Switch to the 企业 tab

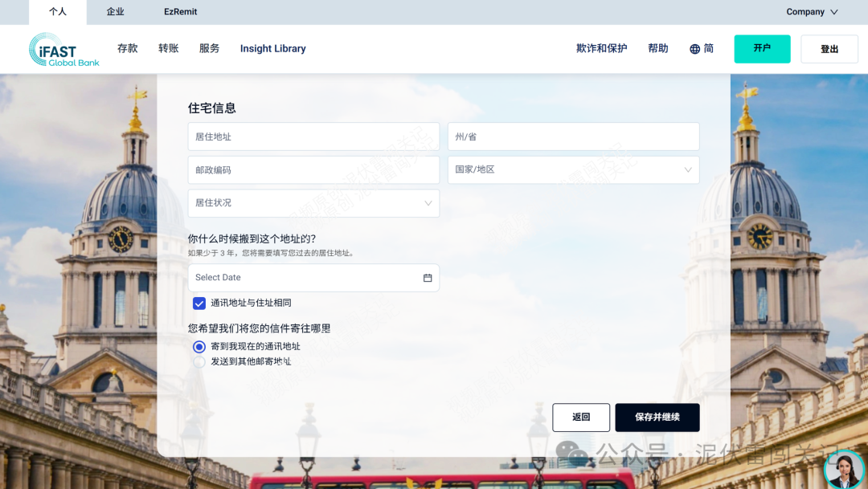pyautogui.click(x=114, y=12)
